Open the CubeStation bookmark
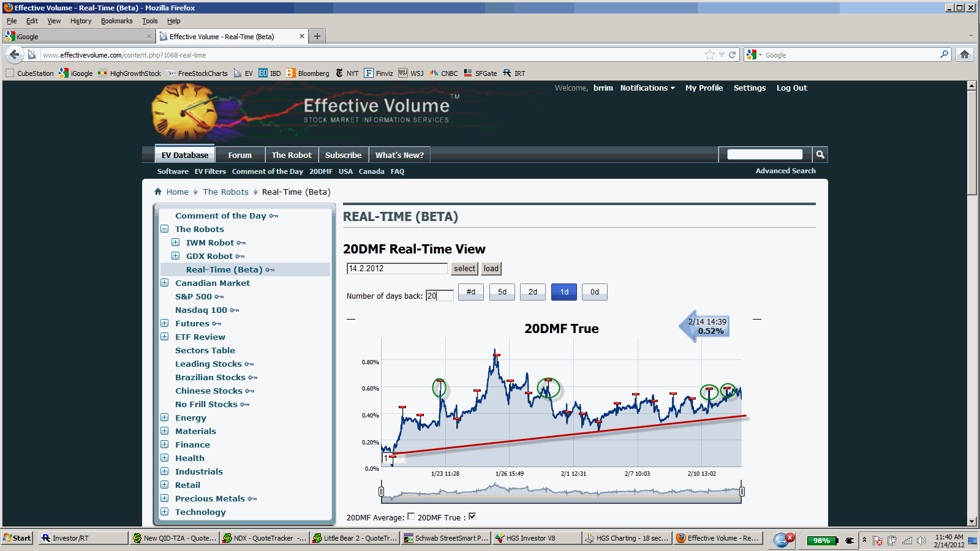Screen dimensions: 980x551 click(x=30, y=73)
